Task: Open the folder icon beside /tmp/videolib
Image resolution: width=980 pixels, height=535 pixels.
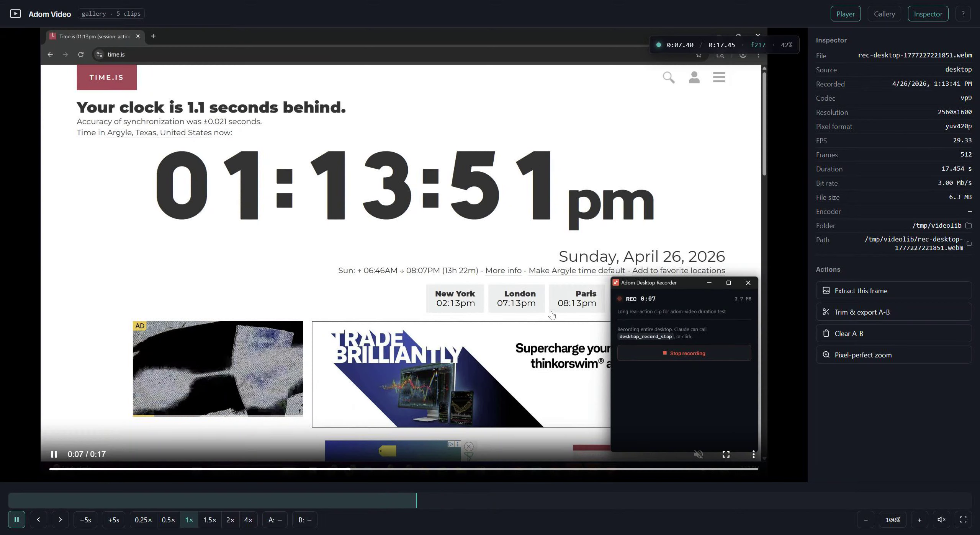Action: click(x=969, y=226)
